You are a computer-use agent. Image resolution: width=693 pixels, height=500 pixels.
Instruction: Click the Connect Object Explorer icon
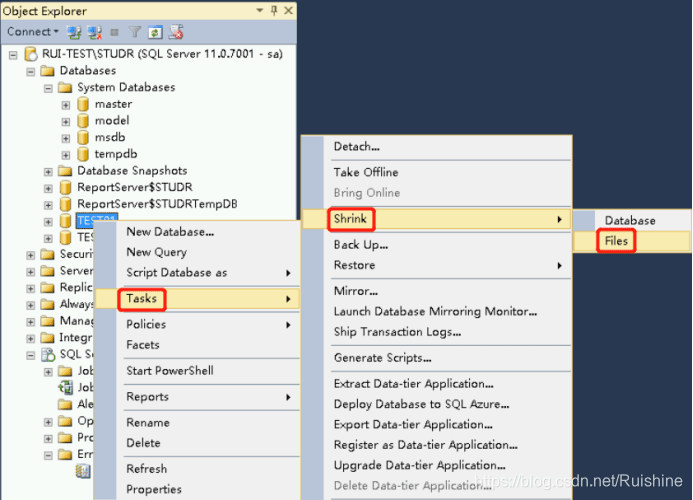tap(76, 32)
